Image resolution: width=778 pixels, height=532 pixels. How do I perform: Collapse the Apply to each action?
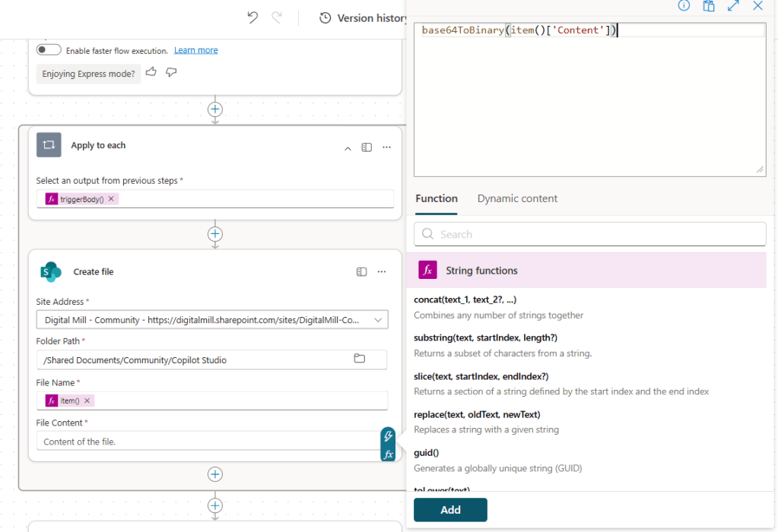click(x=348, y=148)
